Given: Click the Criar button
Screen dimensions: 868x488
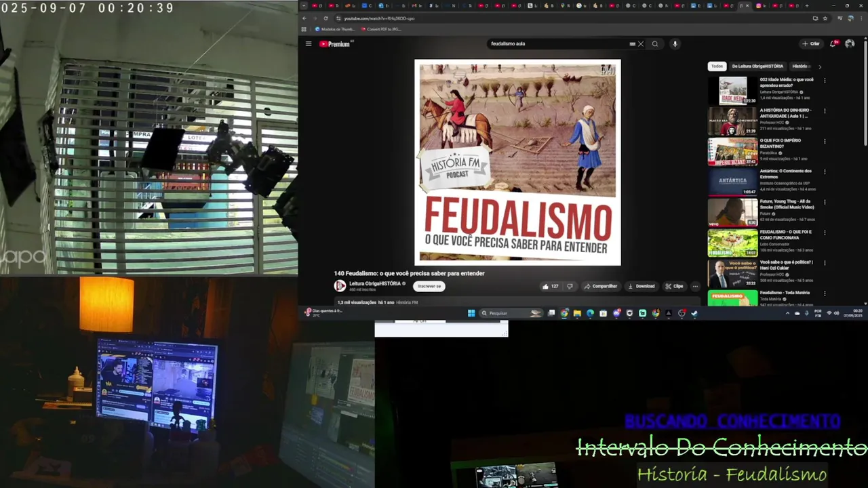Looking at the screenshot, I should coord(811,44).
